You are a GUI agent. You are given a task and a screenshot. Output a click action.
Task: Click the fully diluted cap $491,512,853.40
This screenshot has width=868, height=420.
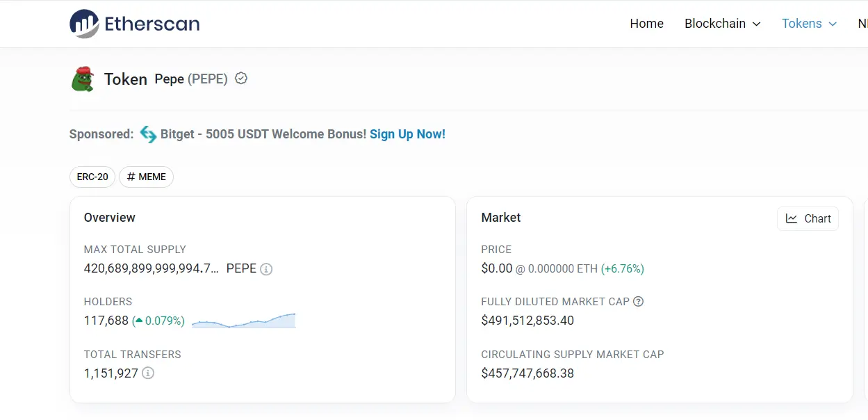point(528,321)
